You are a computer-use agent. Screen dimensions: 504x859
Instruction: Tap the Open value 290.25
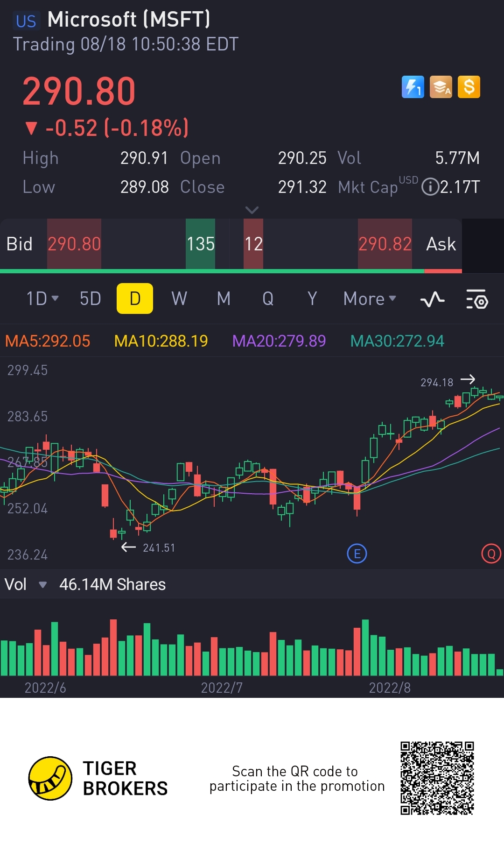302,158
